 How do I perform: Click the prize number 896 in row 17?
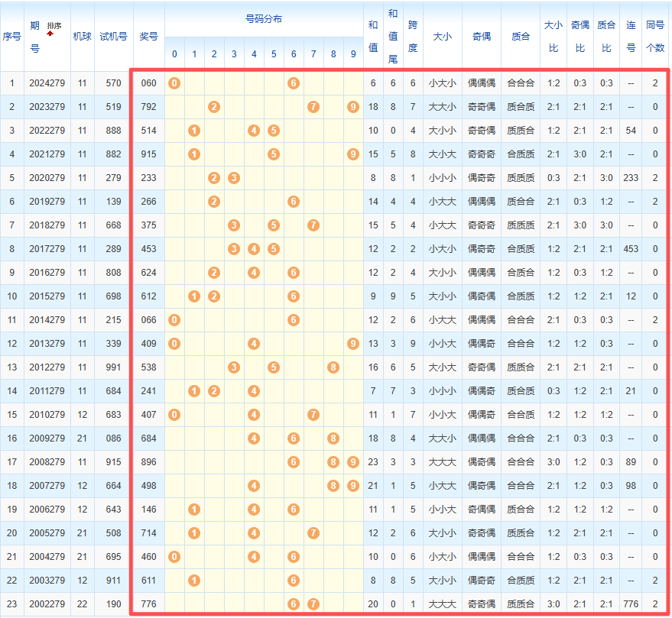[149, 462]
